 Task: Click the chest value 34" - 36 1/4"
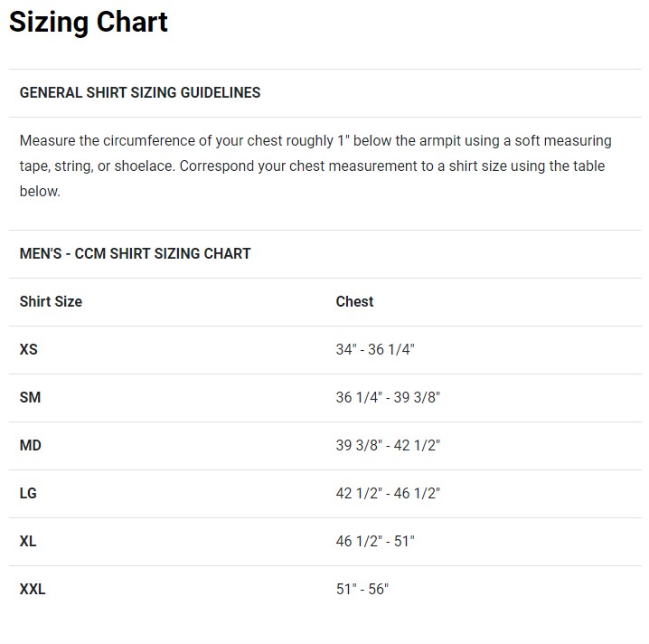[375, 349]
